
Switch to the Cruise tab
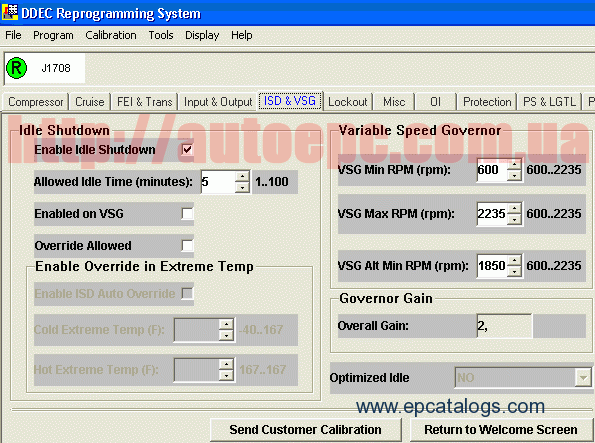90,102
